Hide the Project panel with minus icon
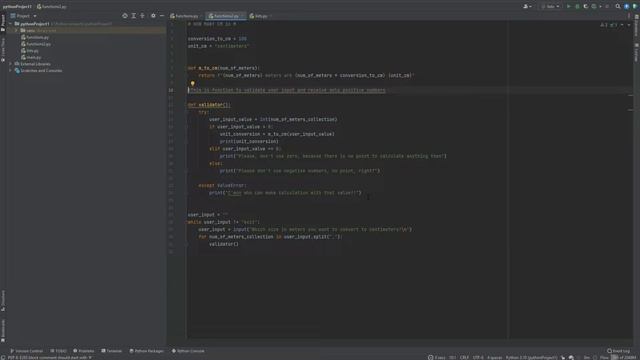Image resolution: width=640 pixels, height=360 pixels. coord(162,16)
